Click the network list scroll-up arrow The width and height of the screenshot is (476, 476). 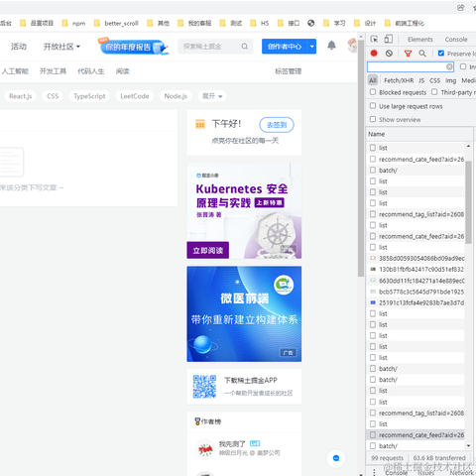pyautogui.click(x=468, y=146)
